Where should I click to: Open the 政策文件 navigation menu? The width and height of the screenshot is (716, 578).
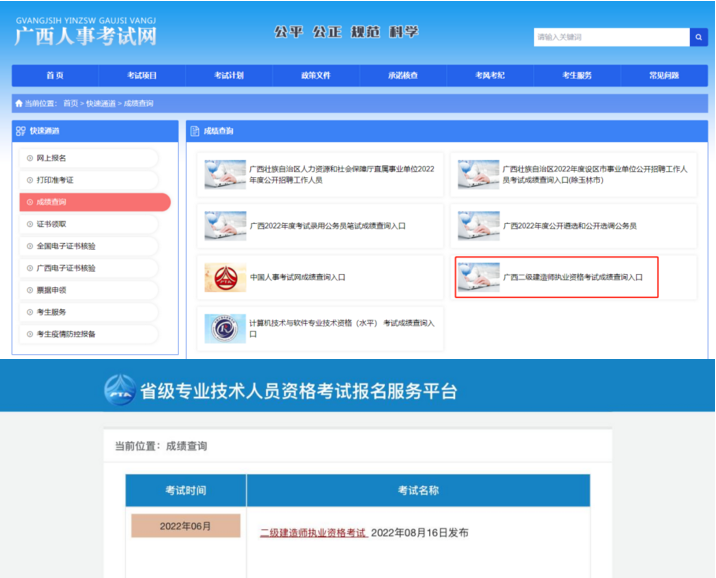tap(316, 76)
